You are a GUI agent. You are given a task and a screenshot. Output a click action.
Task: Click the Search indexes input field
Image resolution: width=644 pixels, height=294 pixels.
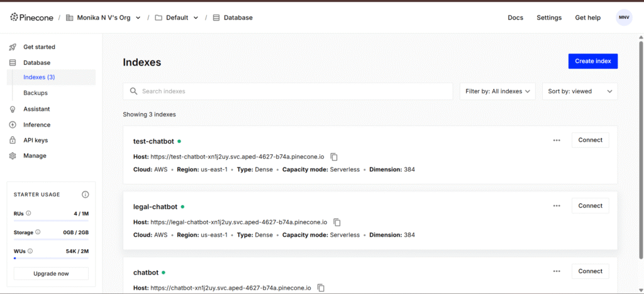coord(288,91)
